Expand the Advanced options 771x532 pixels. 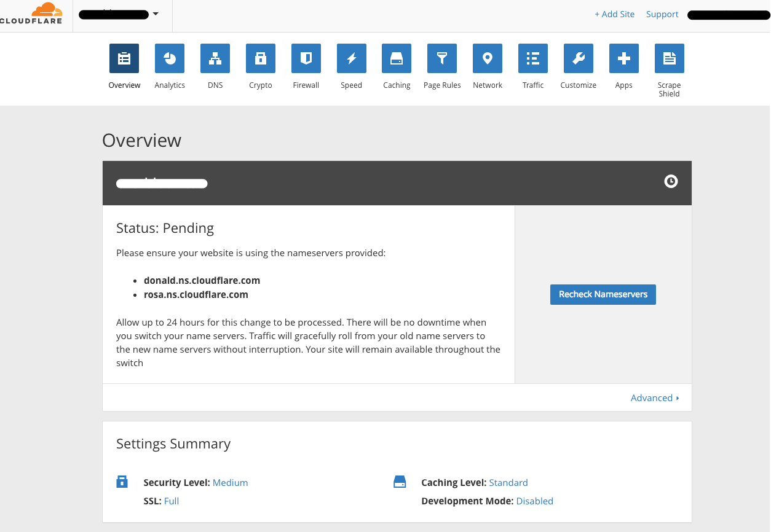coord(655,397)
